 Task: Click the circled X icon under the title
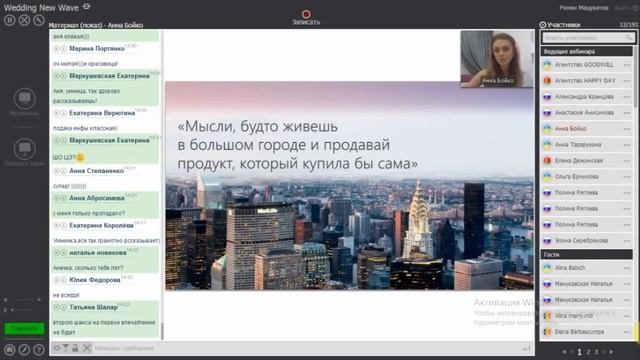click(x=24, y=20)
